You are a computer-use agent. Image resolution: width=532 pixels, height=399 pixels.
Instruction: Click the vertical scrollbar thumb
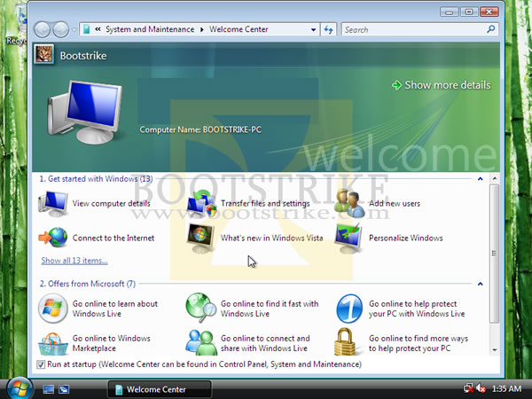click(x=495, y=253)
